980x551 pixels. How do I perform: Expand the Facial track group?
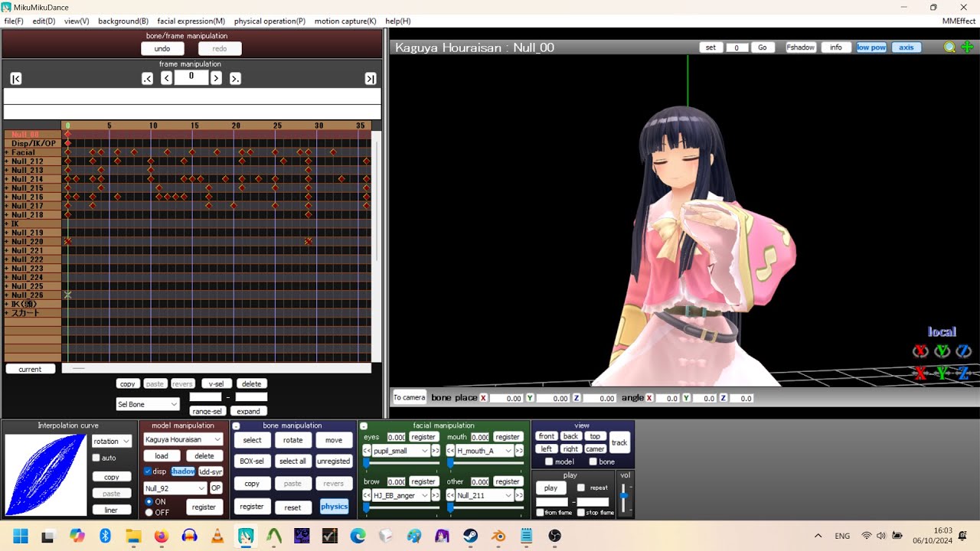click(x=7, y=152)
